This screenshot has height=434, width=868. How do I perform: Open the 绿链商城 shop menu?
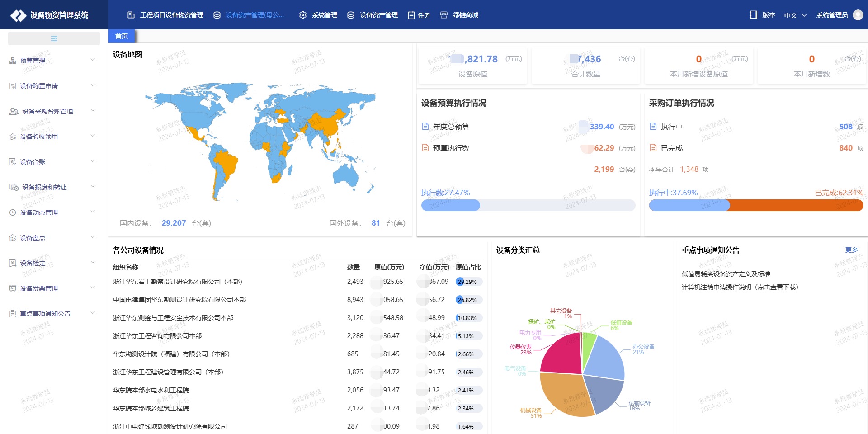tap(459, 15)
